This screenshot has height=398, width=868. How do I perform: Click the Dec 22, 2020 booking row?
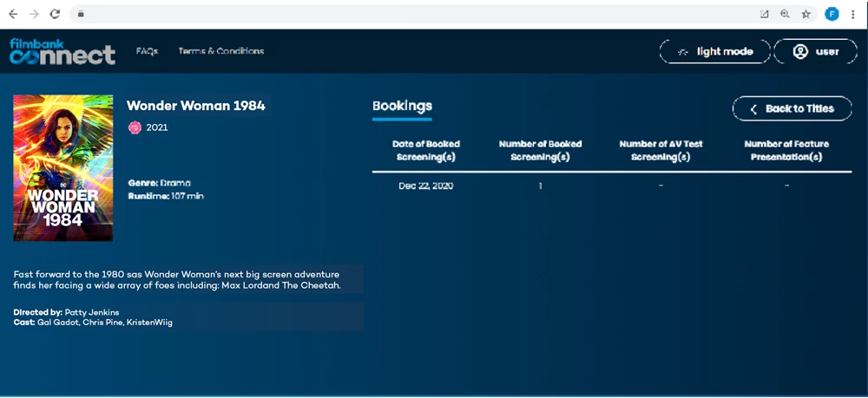(x=425, y=186)
